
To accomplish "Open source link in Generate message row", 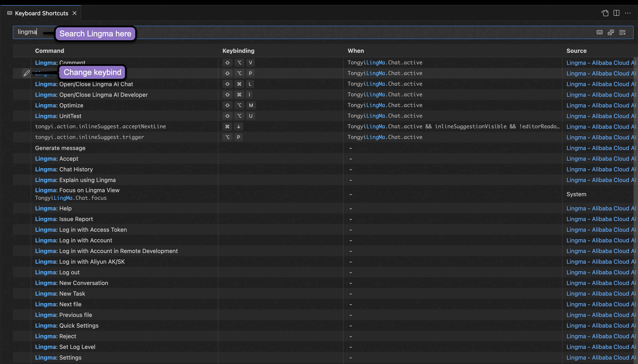I will (x=601, y=148).
